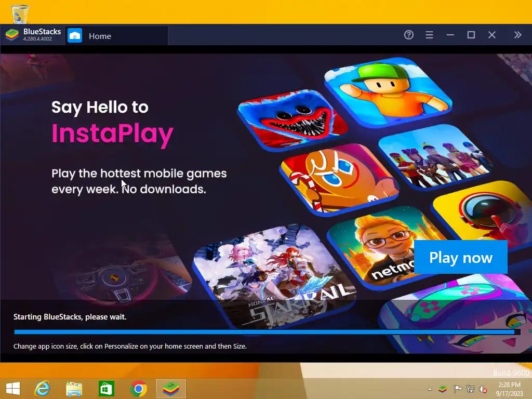The image size is (532, 399).
Task: Open File Explorer from the taskbar
Action: 74,389
